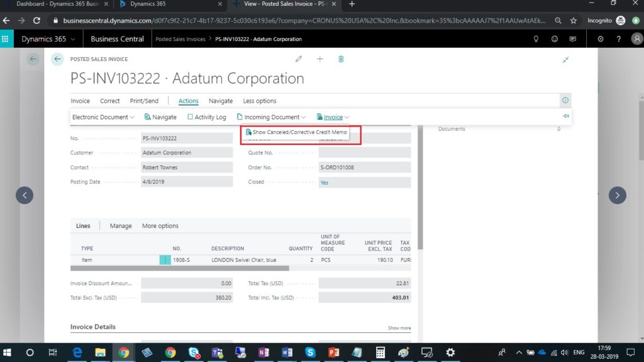Click the browser address bar URL

(304, 21)
